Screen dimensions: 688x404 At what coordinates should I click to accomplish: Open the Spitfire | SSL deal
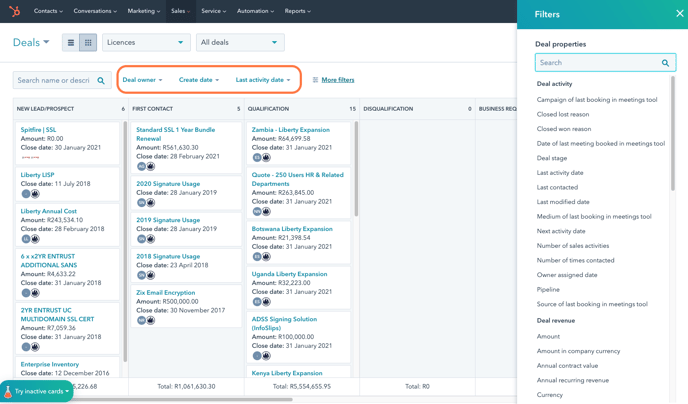(38, 130)
